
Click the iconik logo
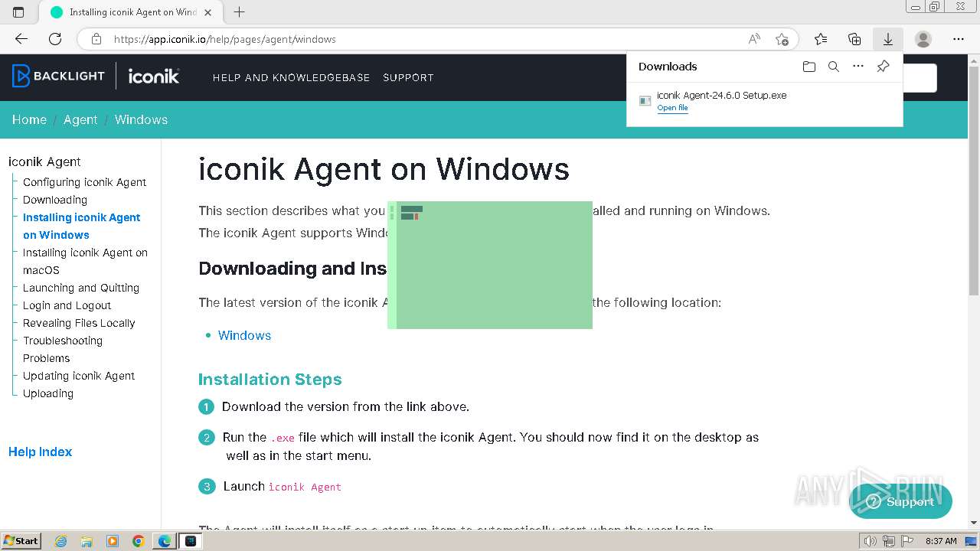154,76
